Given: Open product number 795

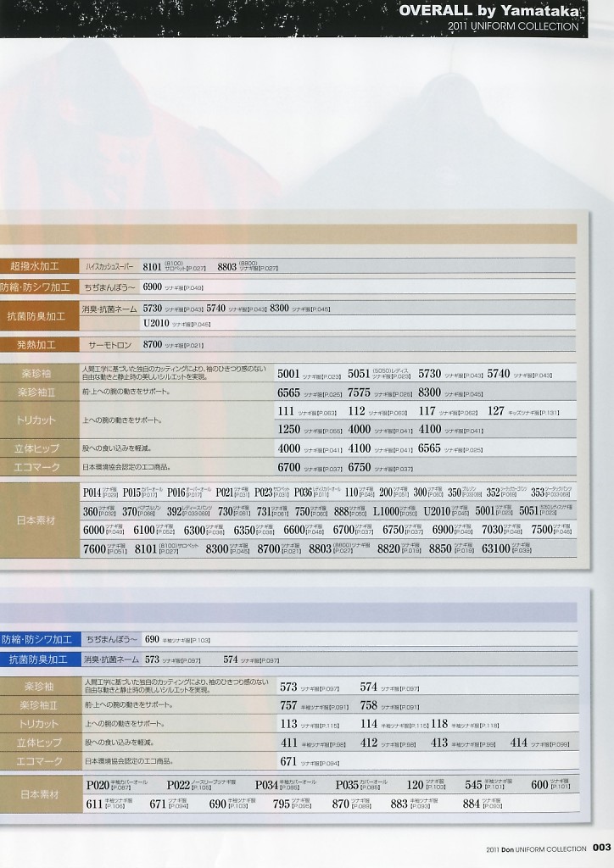Looking at the screenshot, I should (282, 804).
